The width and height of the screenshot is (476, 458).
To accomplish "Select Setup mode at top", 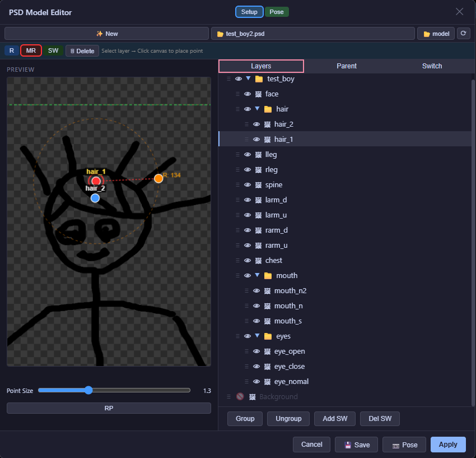I will (x=249, y=12).
